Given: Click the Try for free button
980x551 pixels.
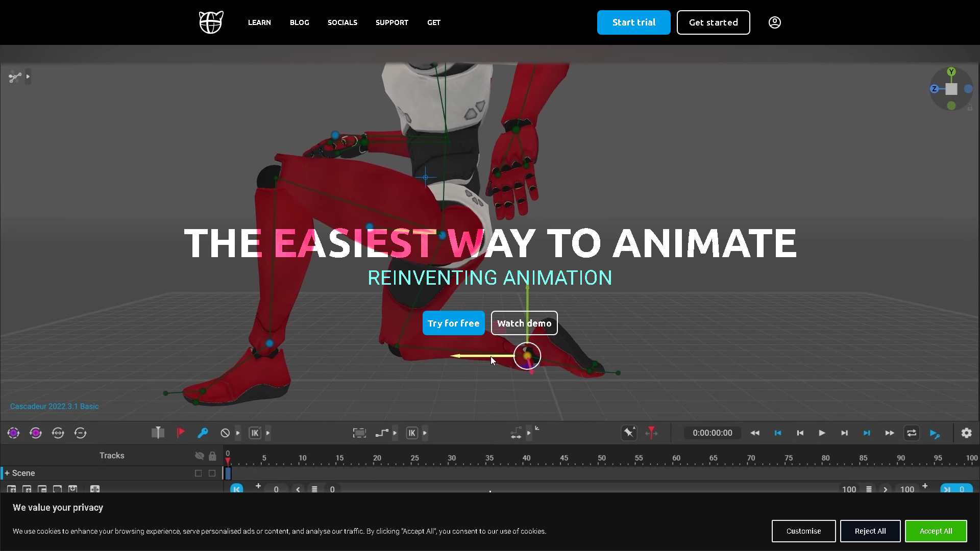Looking at the screenshot, I should click(x=453, y=323).
